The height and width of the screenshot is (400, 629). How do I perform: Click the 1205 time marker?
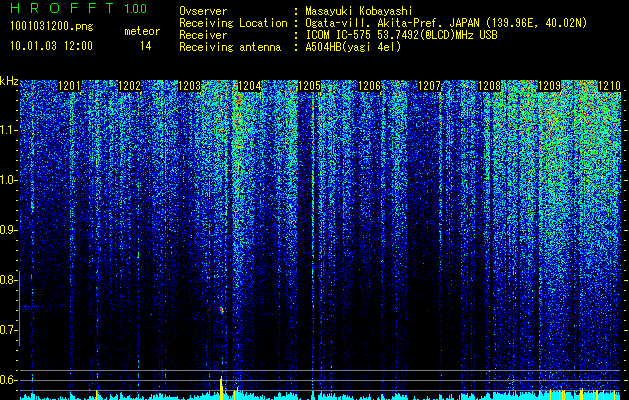309,86
